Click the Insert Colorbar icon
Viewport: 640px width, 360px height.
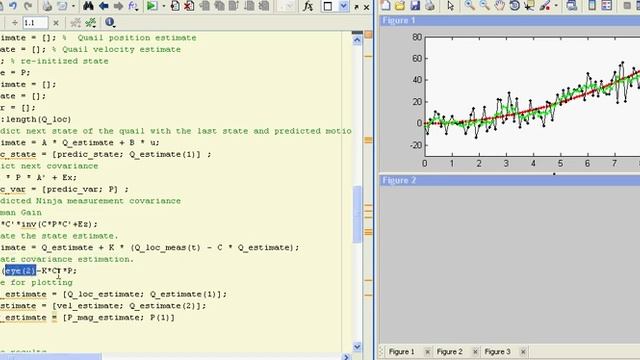[x=592, y=5]
